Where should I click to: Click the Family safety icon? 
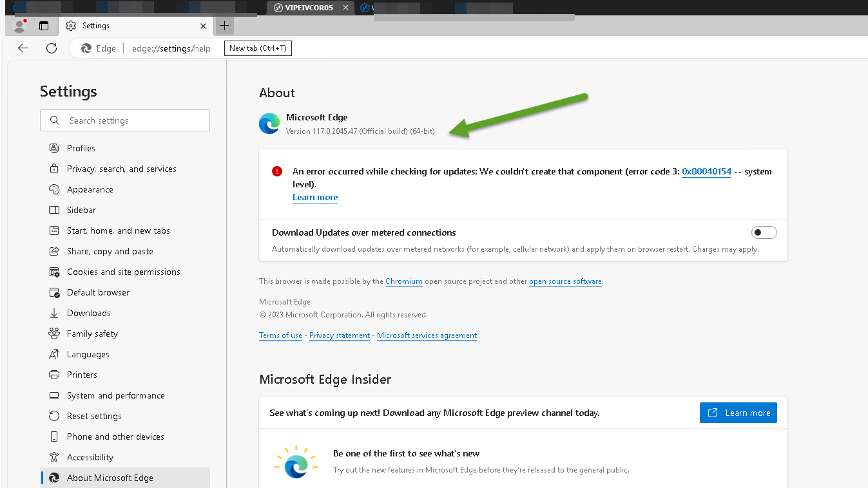[54, 333]
